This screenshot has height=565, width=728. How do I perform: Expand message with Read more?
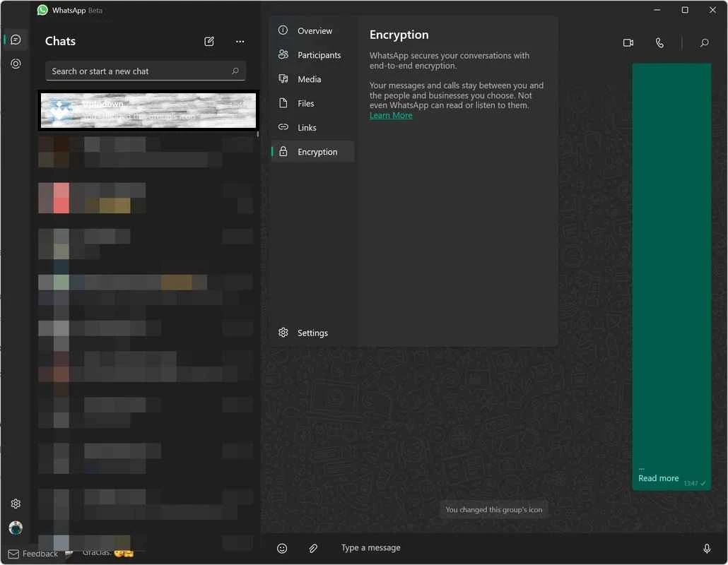658,478
